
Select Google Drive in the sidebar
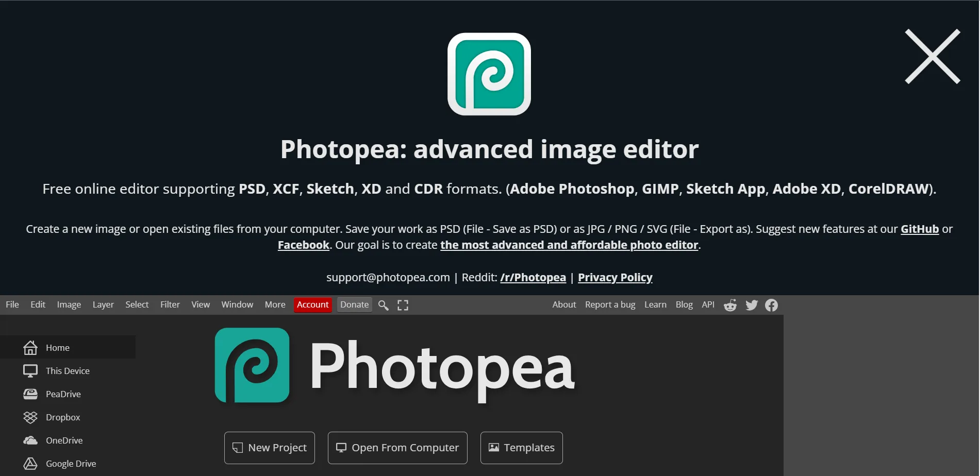pyautogui.click(x=68, y=463)
